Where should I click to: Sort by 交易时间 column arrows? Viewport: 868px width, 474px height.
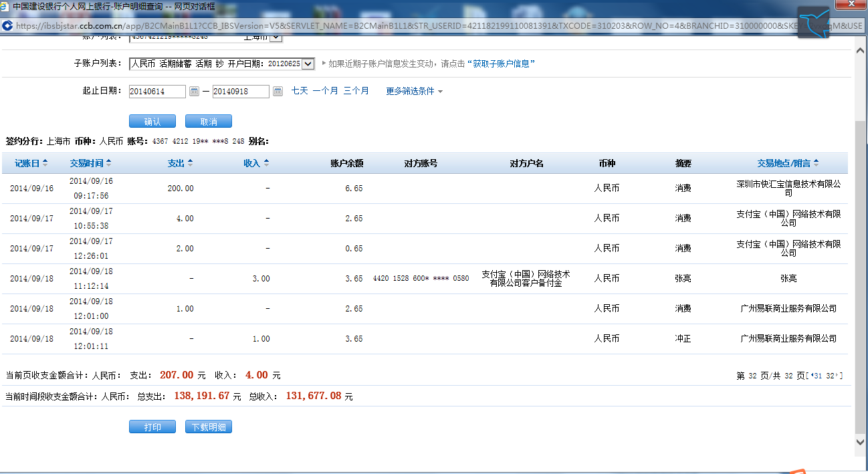[109, 163]
